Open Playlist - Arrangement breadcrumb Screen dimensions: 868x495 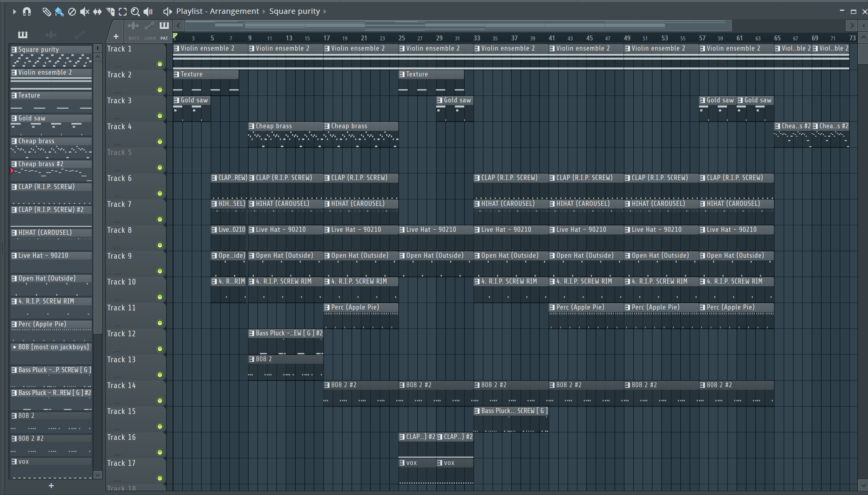pos(217,11)
